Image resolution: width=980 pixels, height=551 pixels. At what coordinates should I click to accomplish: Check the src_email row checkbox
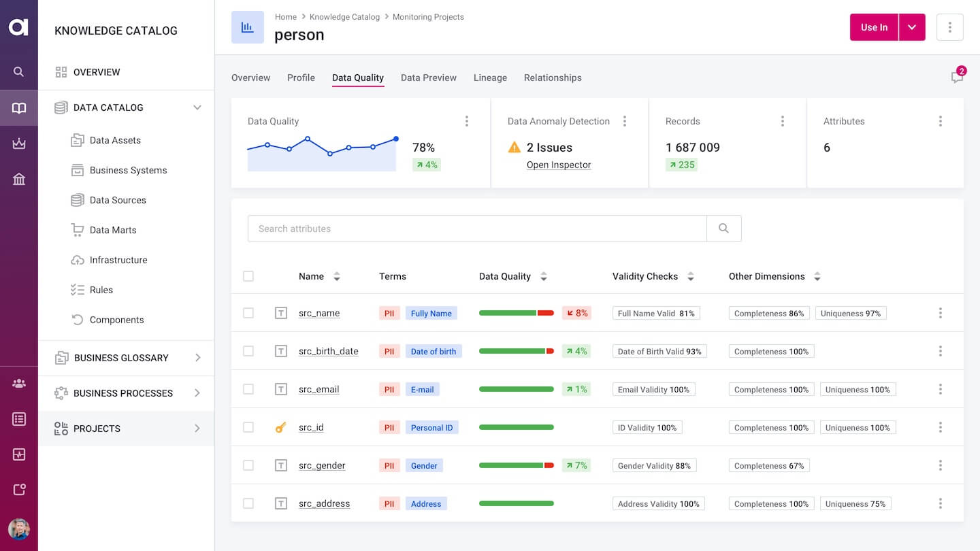coord(248,389)
